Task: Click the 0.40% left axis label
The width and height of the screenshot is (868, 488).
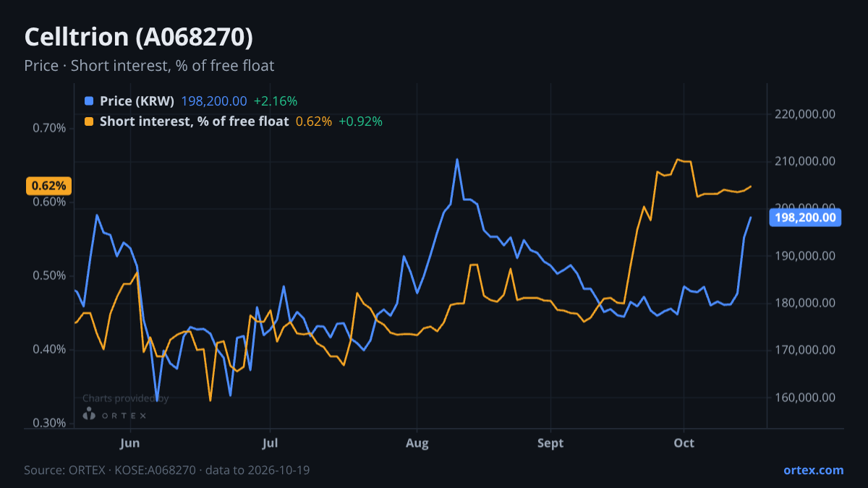Action: [x=50, y=349]
